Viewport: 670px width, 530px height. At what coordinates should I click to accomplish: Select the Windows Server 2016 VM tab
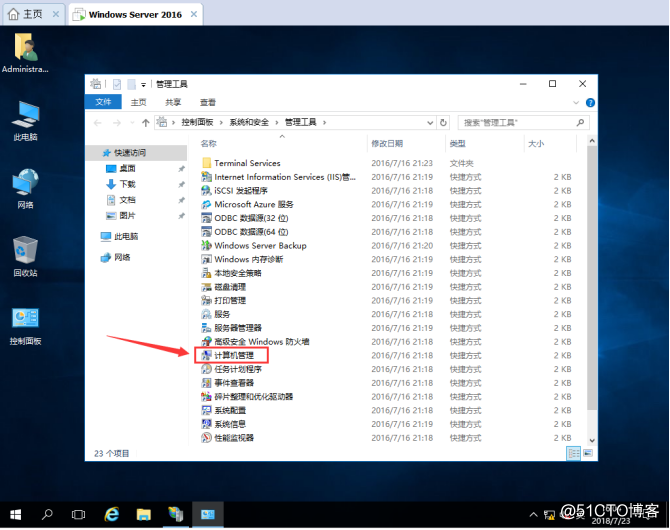(x=135, y=15)
